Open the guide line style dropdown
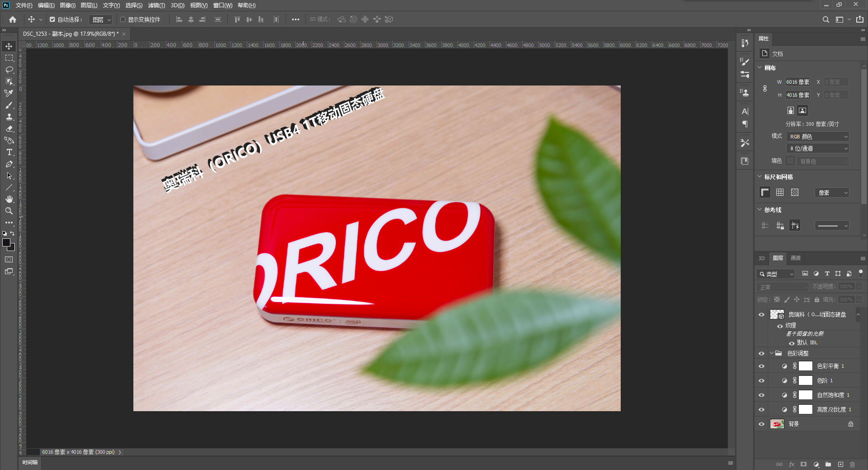Image resolution: width=868 pixels, height=470 pixels. pyautogui.click(x=832, y=226)
